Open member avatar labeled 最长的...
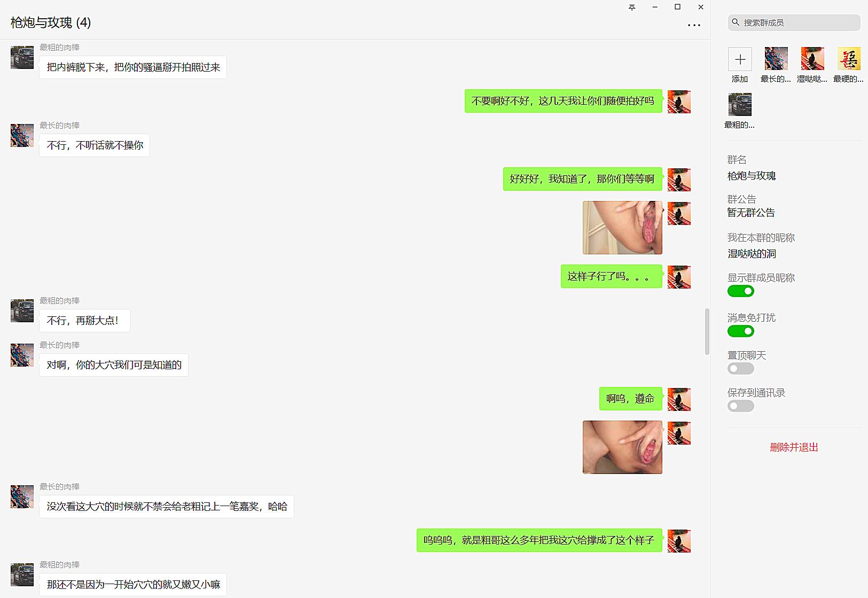The width and height of the screenshot is (868, 598). pos(776,59)
